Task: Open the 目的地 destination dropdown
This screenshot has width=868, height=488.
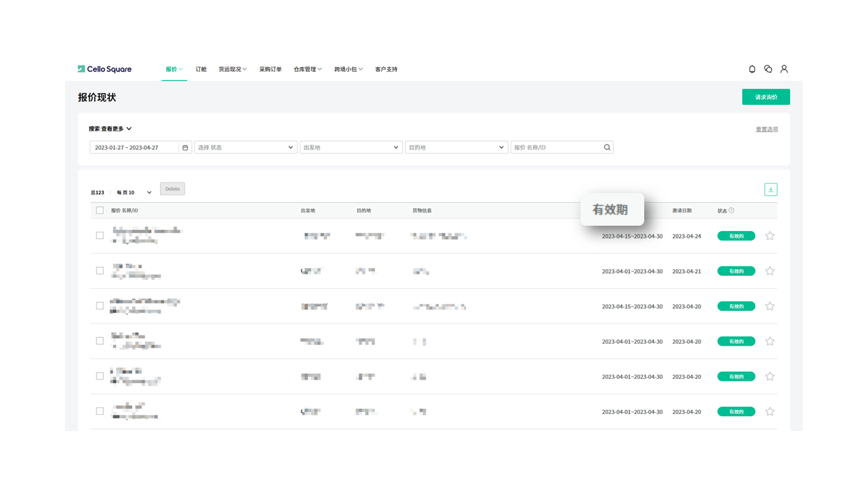Action: coord(456,148)
